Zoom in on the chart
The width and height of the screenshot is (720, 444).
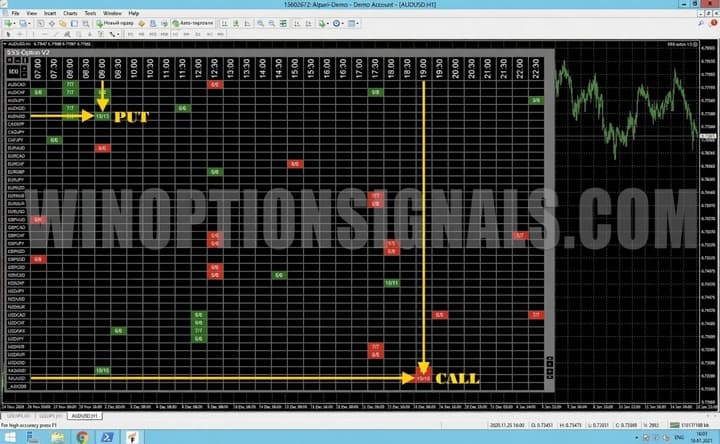click(x=260, y=23)
